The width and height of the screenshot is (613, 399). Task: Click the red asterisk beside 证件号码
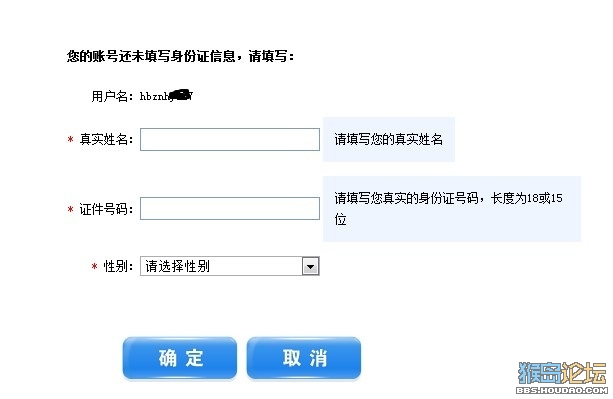coord(70,209)
